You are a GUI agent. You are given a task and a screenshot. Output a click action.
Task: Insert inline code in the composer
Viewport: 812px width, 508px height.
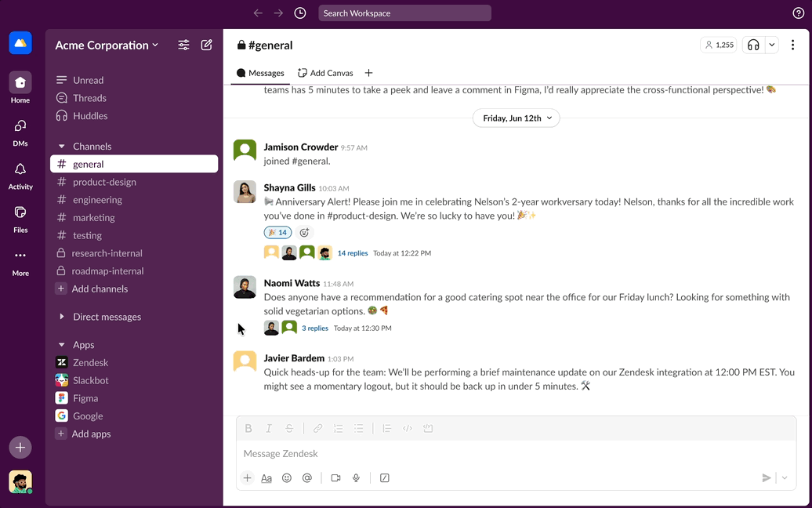point(408,428)
